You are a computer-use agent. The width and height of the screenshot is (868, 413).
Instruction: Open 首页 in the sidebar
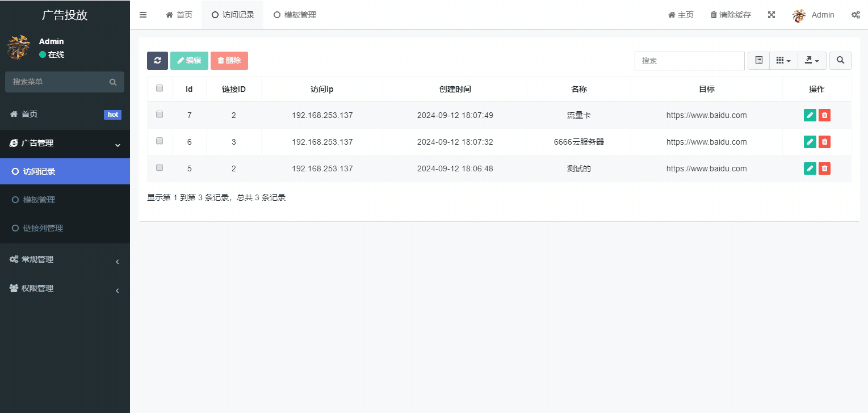(x=65, y=115)
